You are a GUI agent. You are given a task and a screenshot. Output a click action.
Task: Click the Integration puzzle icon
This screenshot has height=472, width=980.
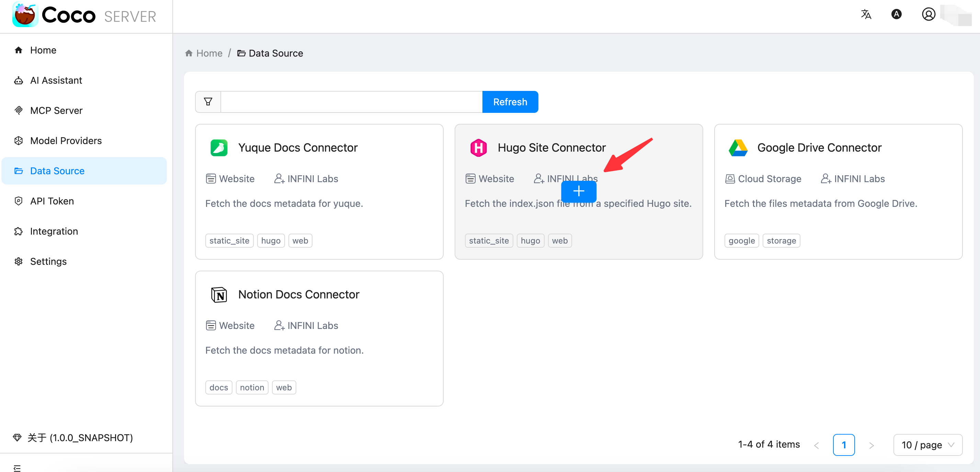pos(18,232)
